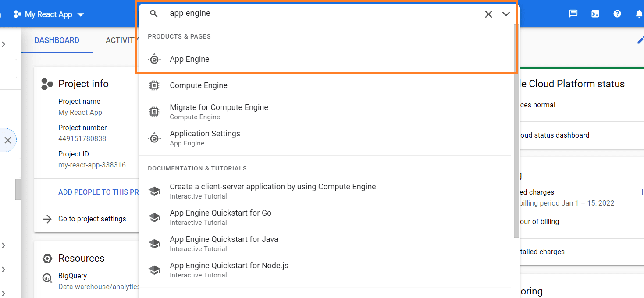
Task: Open the My React App project selector dropdown
Action: click(x=49, y=14)
